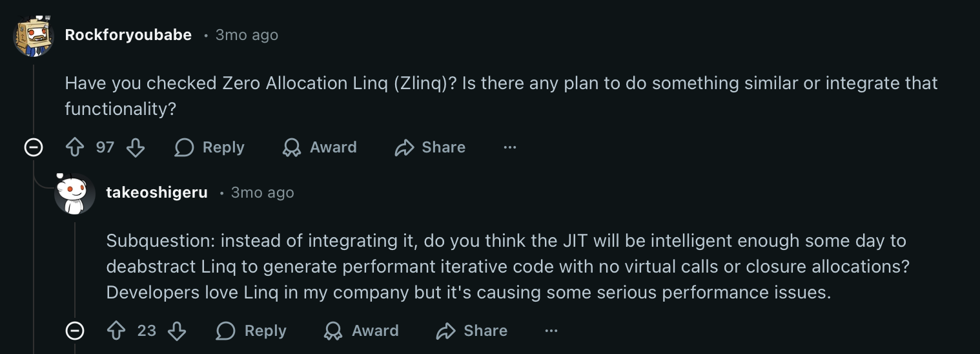Collapse Rockforyoubabe's comment thread

pyautogui.click(x=33, y=148)
